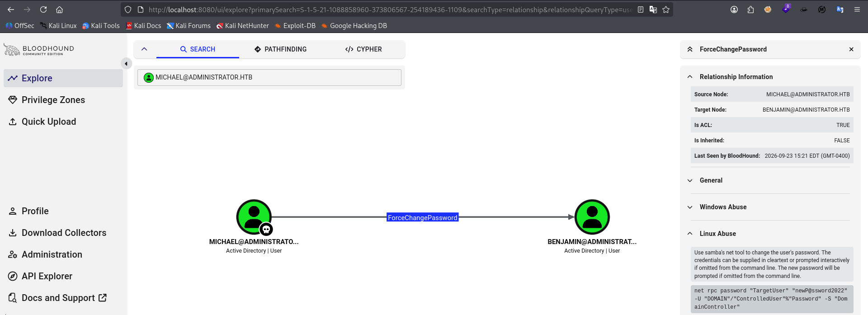This screenshot has width=868, height=315.
Task: Go back with browser back arrow
Action: tap(11, 9)
